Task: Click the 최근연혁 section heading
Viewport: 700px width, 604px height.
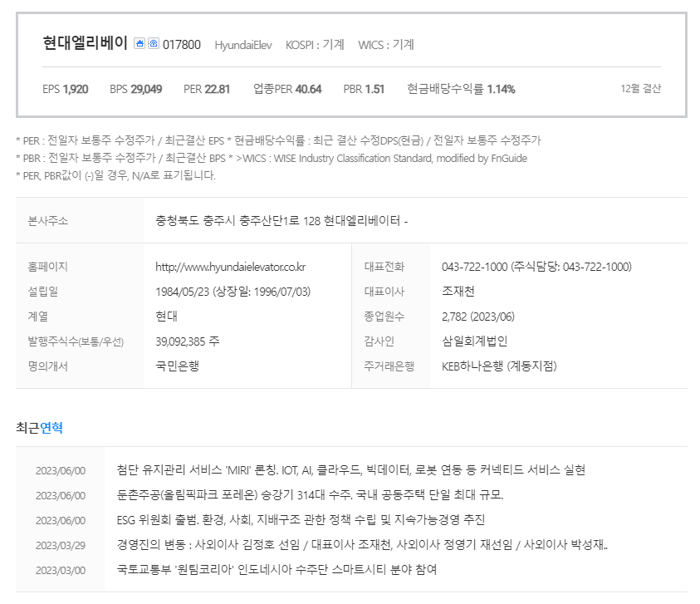Action: pyautogui.click(x=39, y=428)
